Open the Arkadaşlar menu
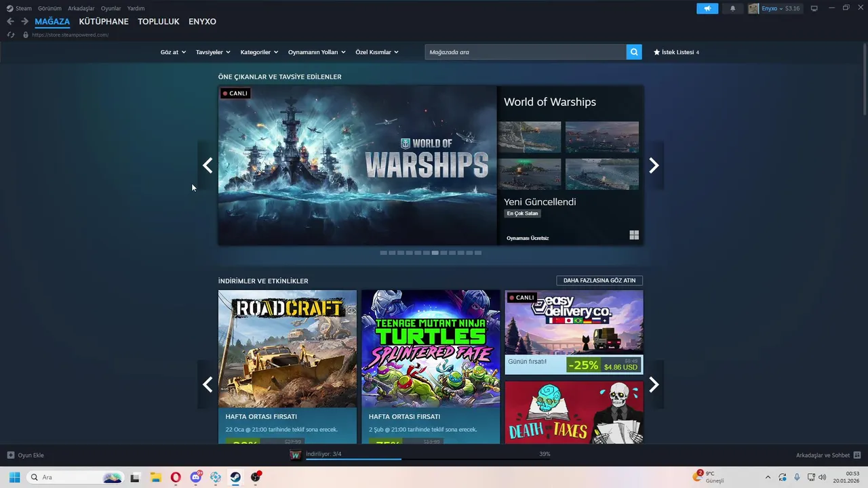 [81, 8]
